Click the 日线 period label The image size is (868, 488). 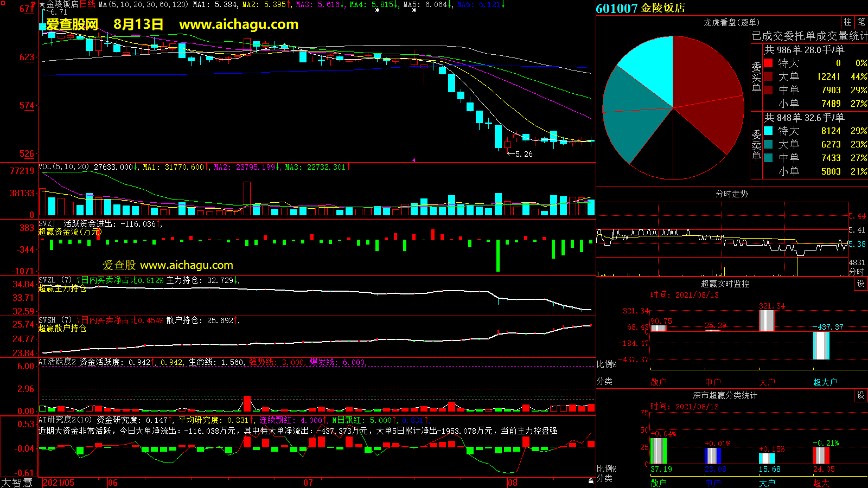(87, 4)
